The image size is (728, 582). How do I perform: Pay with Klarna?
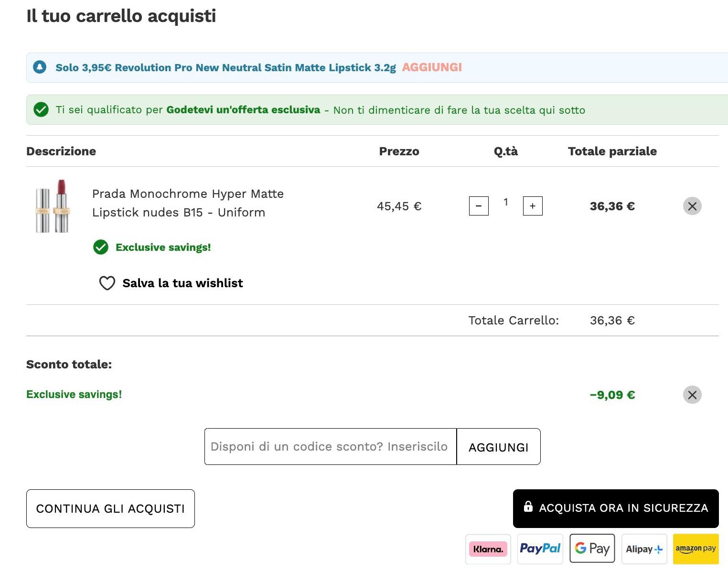click(488, 549)
